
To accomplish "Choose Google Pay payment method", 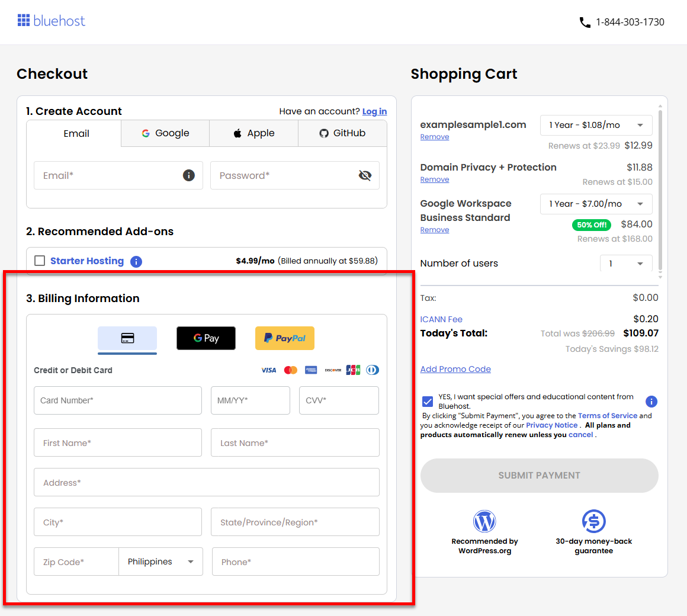I will pos(206,338).
